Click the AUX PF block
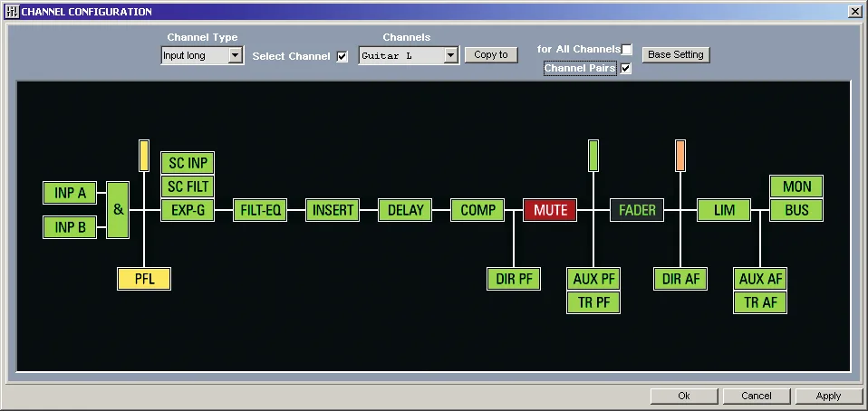This screenshot has height=411, width=868. pos(593,279)
